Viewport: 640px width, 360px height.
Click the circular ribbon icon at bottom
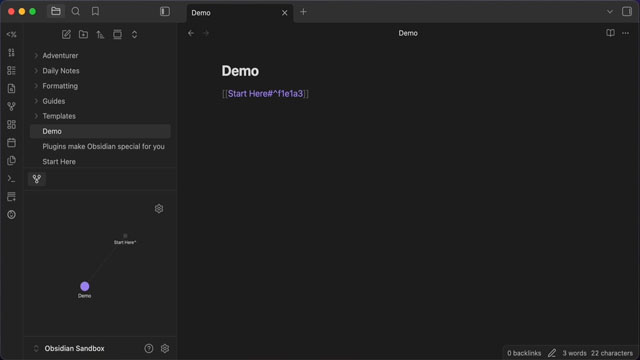[11, 215]
